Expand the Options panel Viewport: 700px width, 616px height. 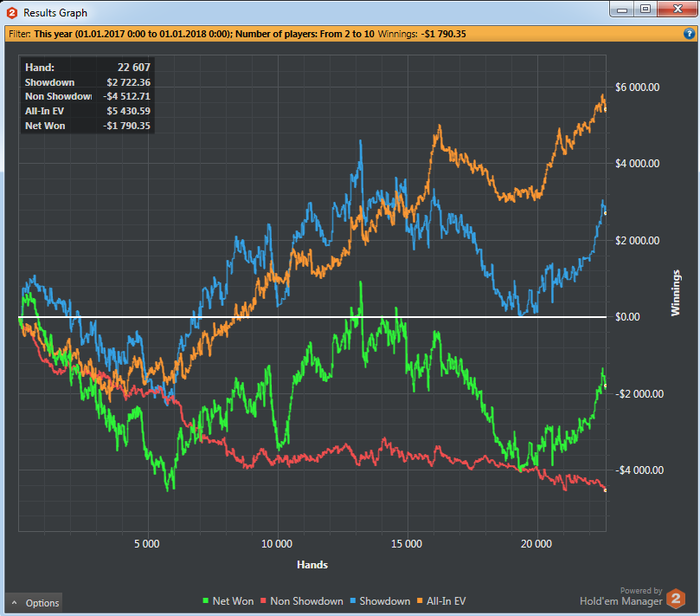coord(34,603)
